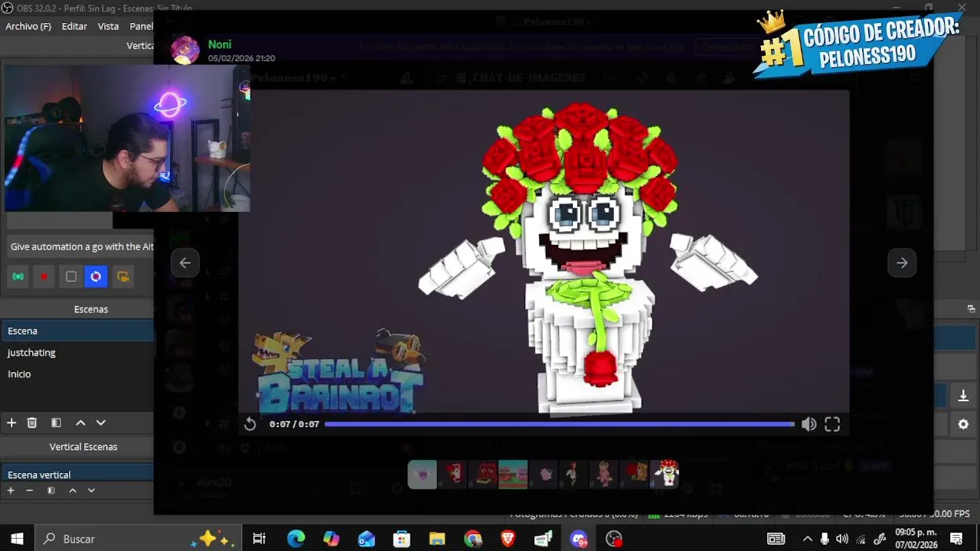
Task: Open the Windows Start menu
Action: [17, 539]
